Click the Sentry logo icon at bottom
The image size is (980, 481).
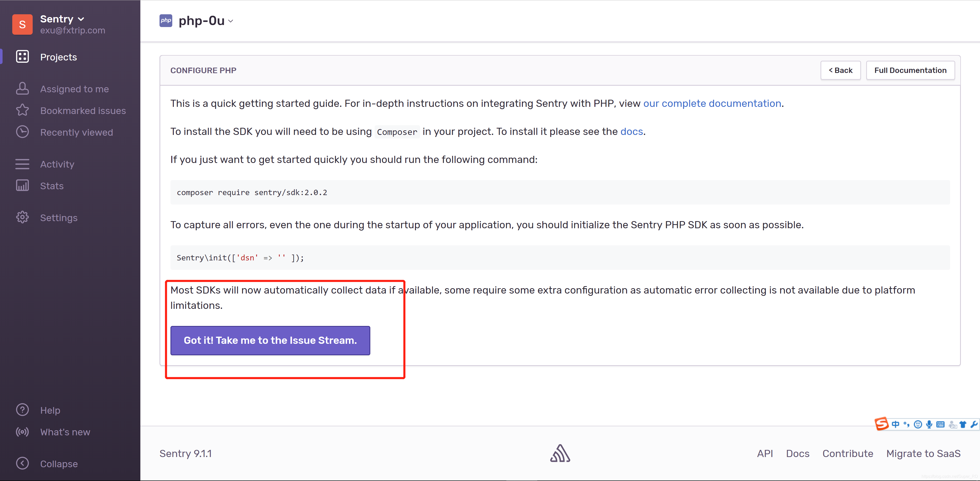[x=560, y=453]
